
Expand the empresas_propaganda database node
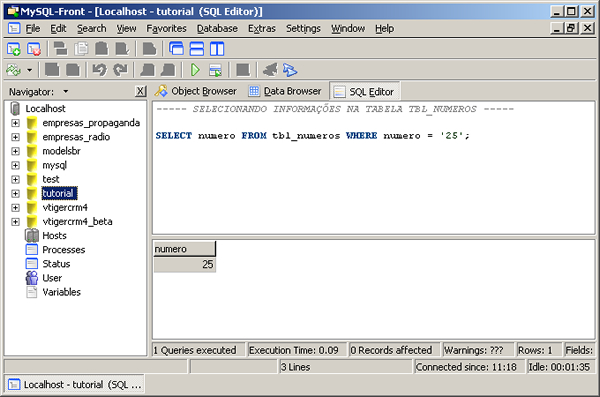(15, 123)
